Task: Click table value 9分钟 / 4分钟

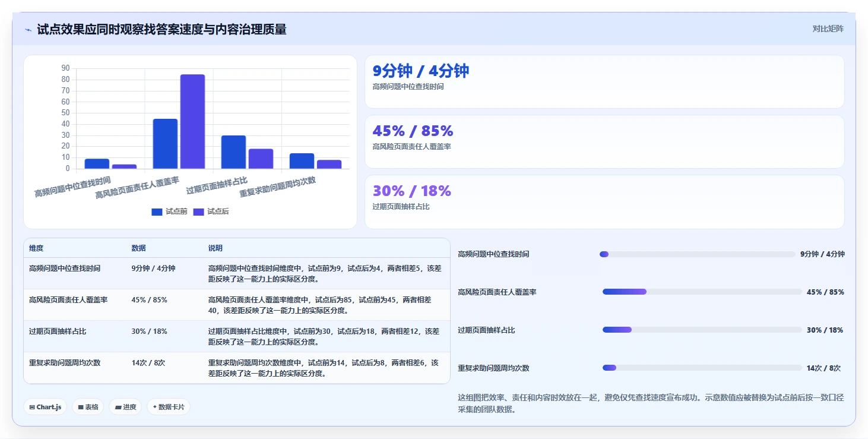Action: point(153,269)
